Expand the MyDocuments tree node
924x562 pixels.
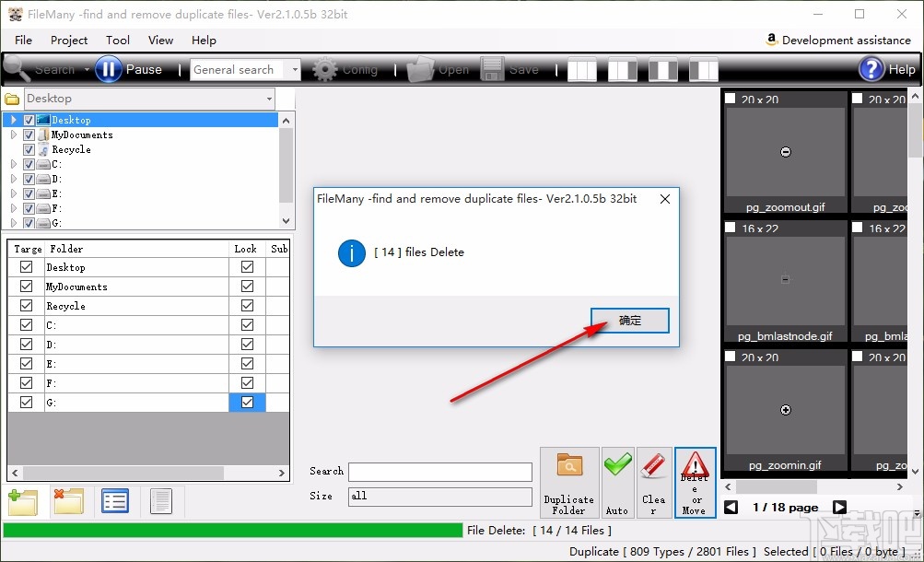[x=14, y=135]
